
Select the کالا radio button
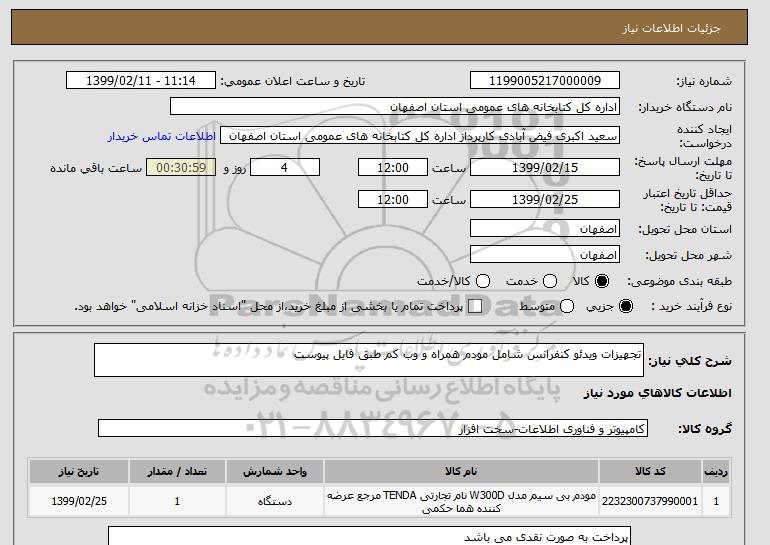[602, 281]
